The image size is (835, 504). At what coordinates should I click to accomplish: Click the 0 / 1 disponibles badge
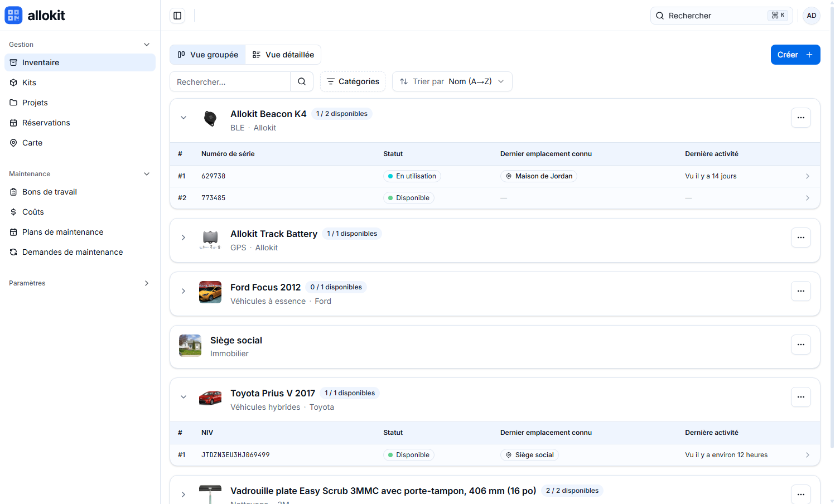[336, 287]
